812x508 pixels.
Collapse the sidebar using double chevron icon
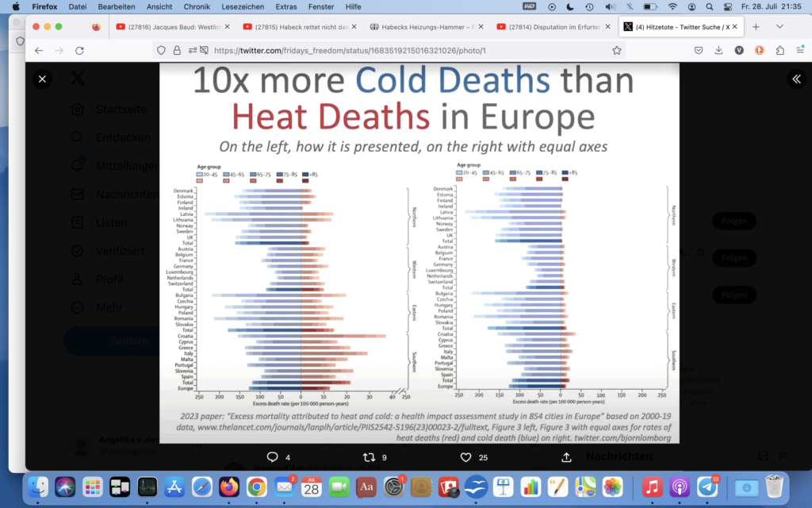point(794,79)
